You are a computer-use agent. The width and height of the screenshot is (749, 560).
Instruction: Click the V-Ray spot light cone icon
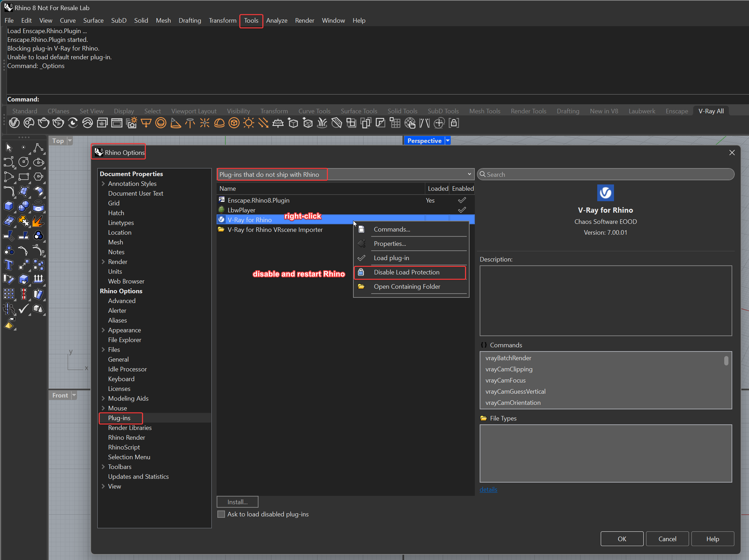pyautogui.click(x=175, y=123)
